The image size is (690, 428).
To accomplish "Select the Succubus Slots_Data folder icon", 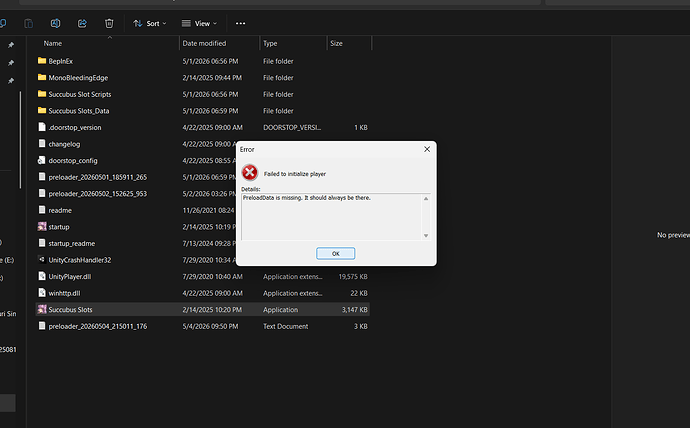I will tap(42, 110).
